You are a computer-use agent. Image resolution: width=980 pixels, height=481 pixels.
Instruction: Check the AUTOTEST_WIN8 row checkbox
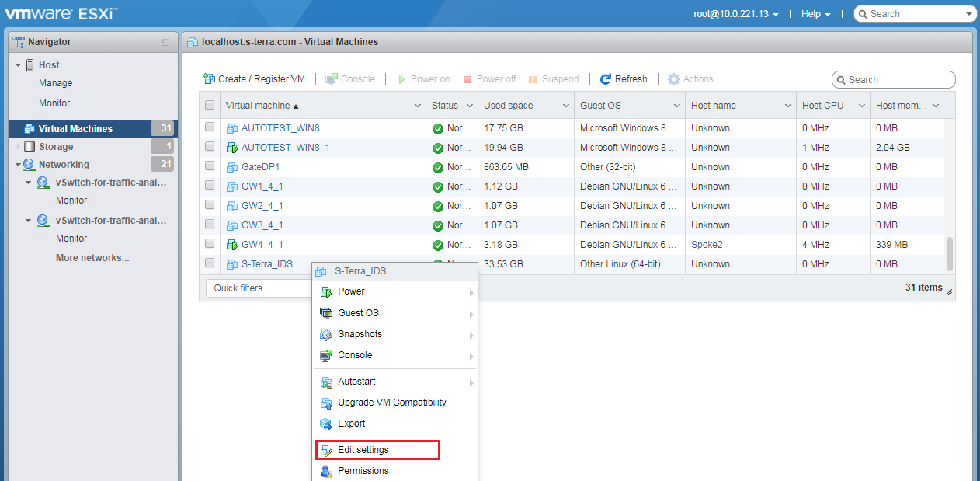coord(210,127)
